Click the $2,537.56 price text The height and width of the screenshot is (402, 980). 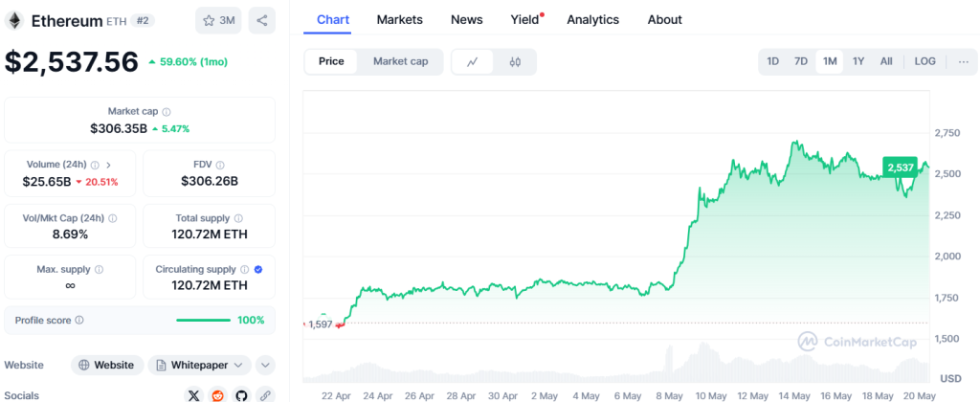[x=71, y=62]
